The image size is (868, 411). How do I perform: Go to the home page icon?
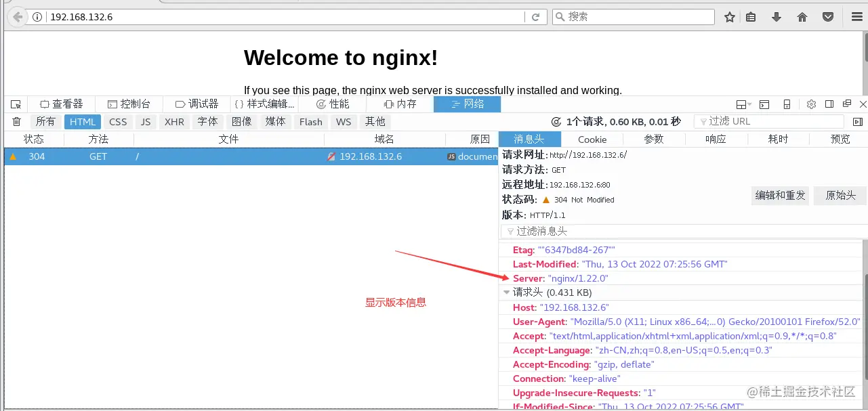tap(802, 17)
